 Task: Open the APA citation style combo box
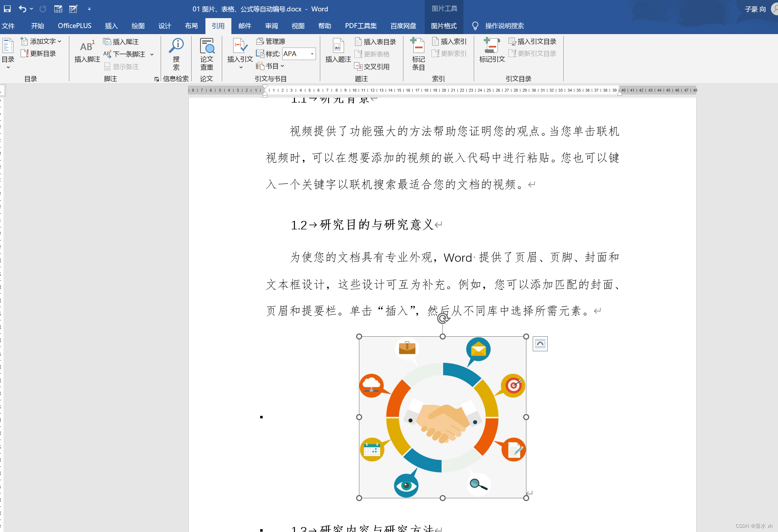[299, 54]
